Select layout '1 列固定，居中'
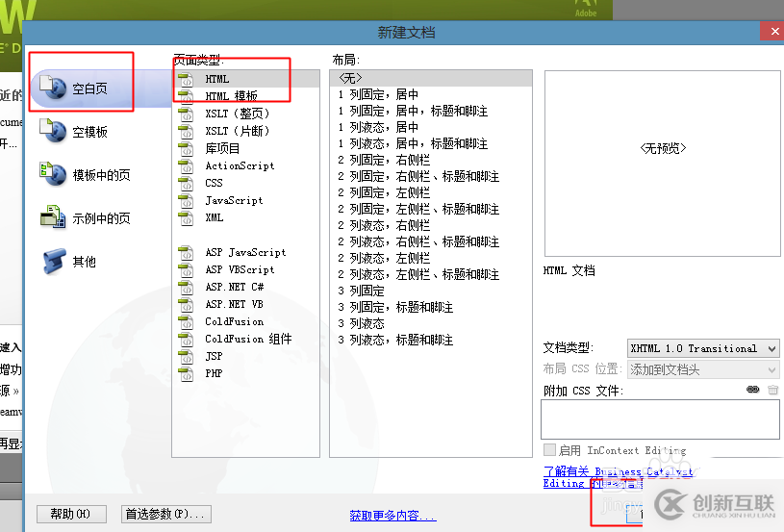 tap(431, 94)
